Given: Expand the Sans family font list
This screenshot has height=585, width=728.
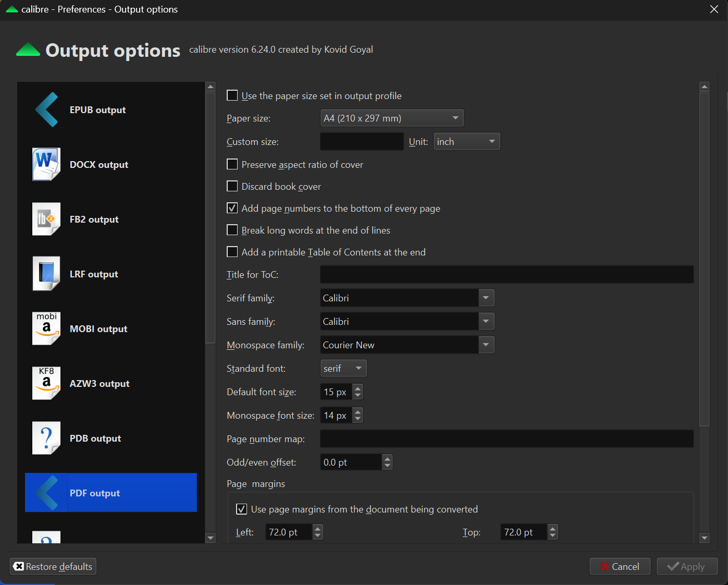Looking at the screenshot, I should [x=486, y=321].
